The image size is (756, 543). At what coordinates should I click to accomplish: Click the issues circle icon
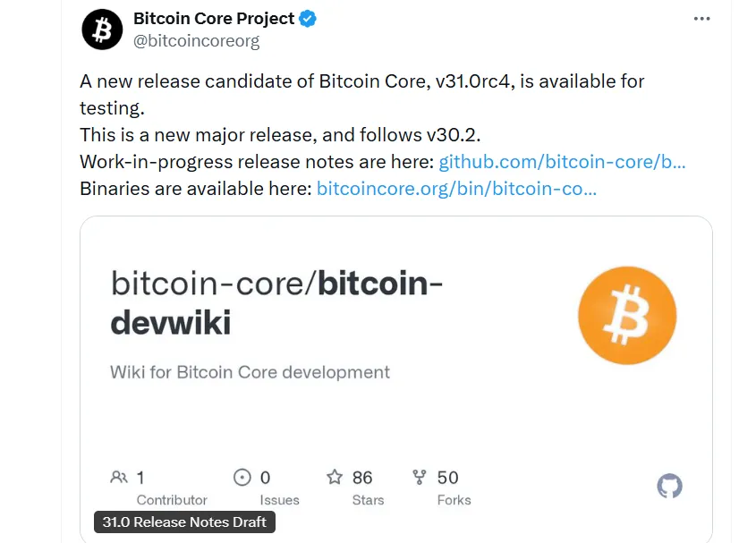(242, 478)
